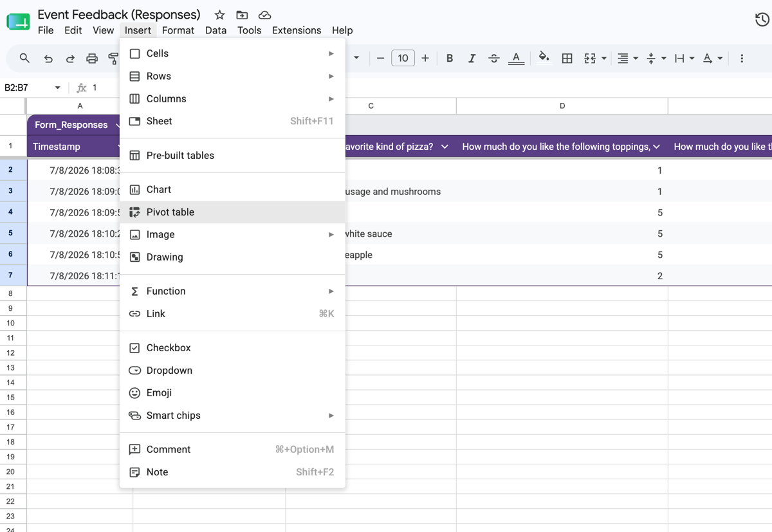Click the Google Sheets home icon

(x=18, y=22)
